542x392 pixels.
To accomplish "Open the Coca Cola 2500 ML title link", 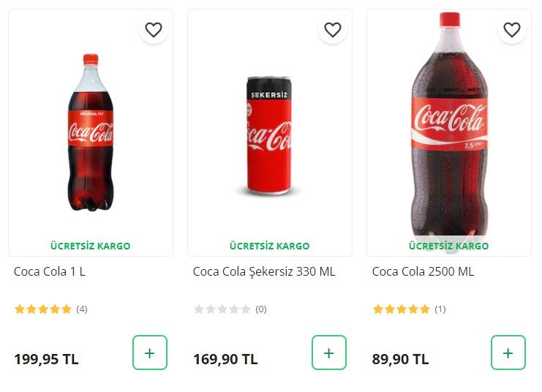I will tap(423, 271).
